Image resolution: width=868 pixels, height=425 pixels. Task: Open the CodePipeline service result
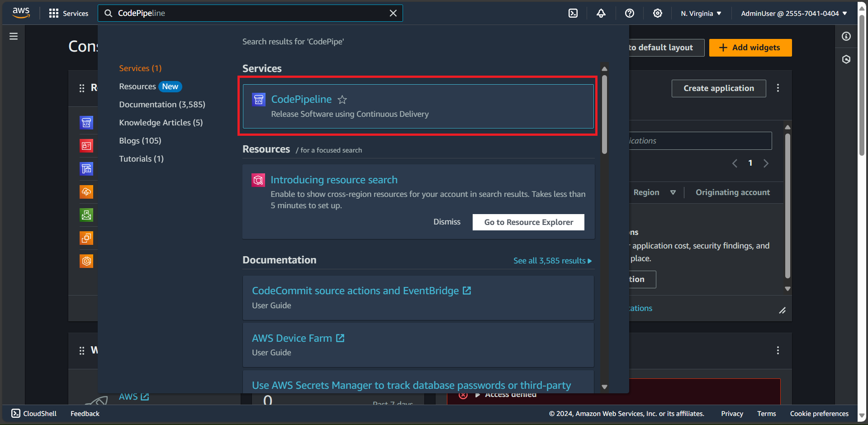[418, 106]
